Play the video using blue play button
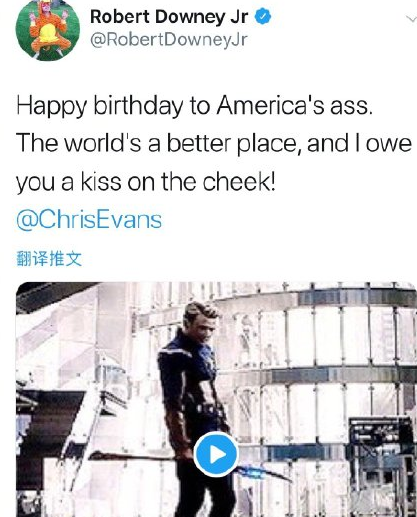This screenshot has width=417, height=517. tap(216, 454)
